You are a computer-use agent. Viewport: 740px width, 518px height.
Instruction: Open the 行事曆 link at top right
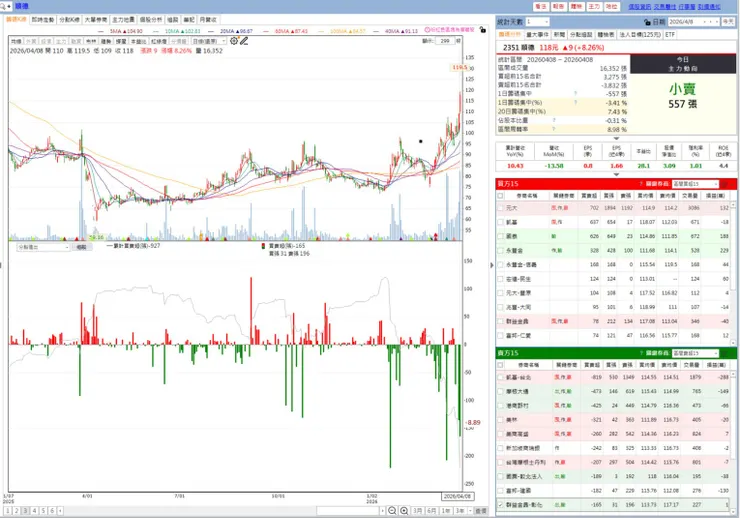[x=687, y=7]
